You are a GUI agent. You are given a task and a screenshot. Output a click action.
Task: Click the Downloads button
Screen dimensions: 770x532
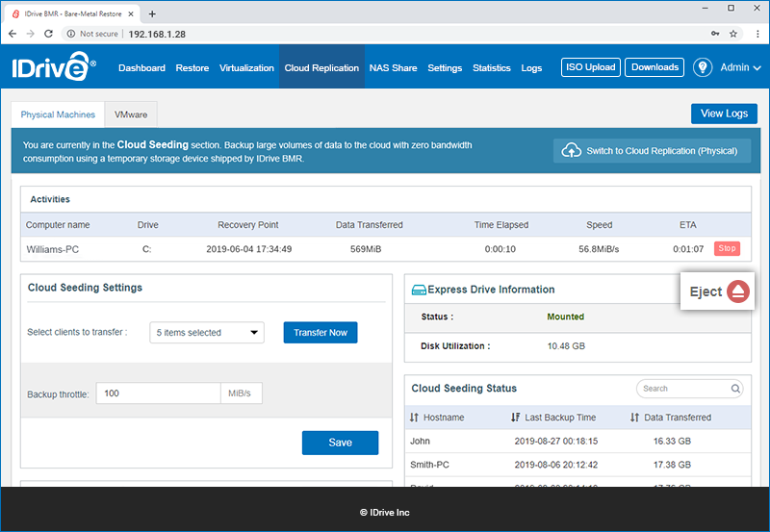654,67
